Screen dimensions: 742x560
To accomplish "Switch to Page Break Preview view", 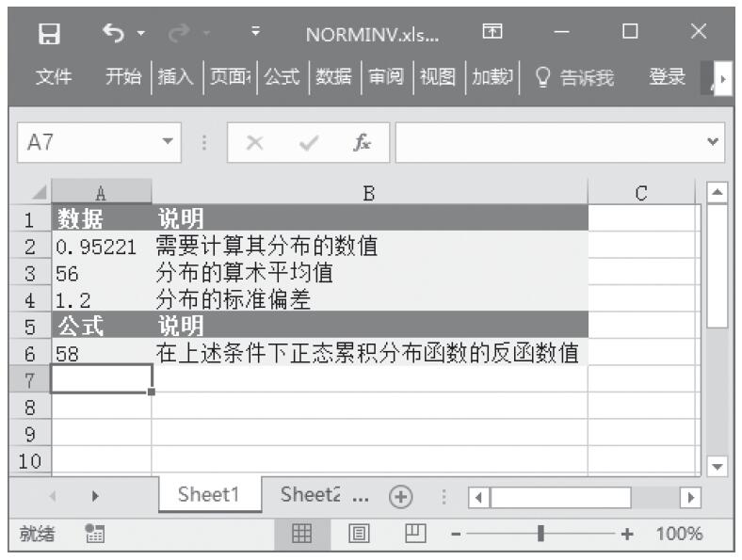I will click(411, 534).
